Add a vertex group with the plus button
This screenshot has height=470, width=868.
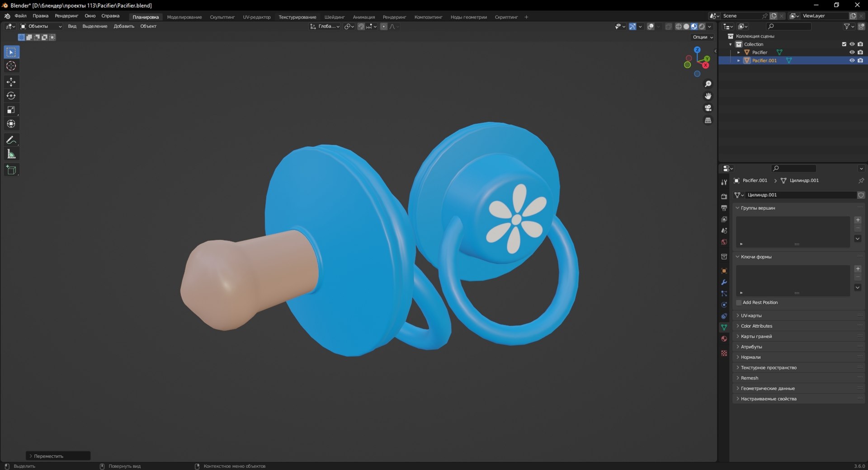point(858,220)
